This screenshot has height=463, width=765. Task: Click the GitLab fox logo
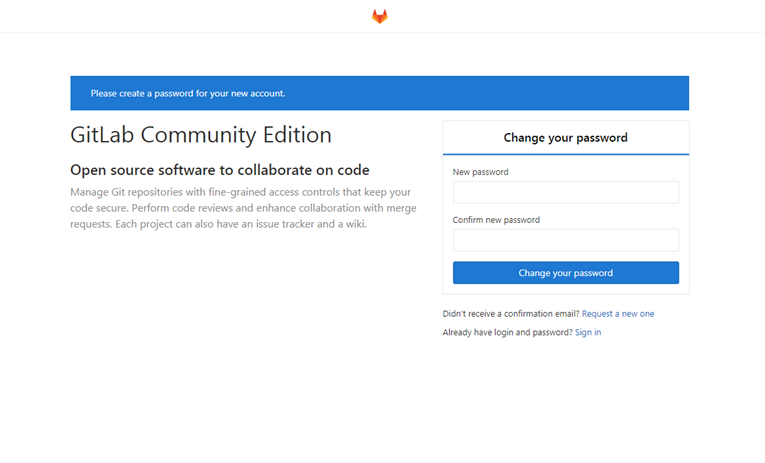tap(380, 16)
